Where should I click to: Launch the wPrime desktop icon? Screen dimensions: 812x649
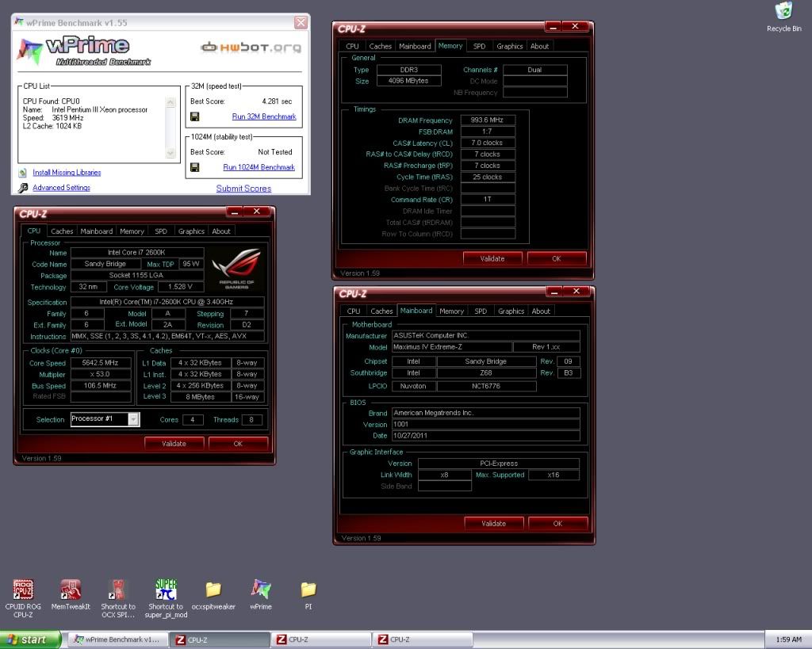click(x=261, y=590)
